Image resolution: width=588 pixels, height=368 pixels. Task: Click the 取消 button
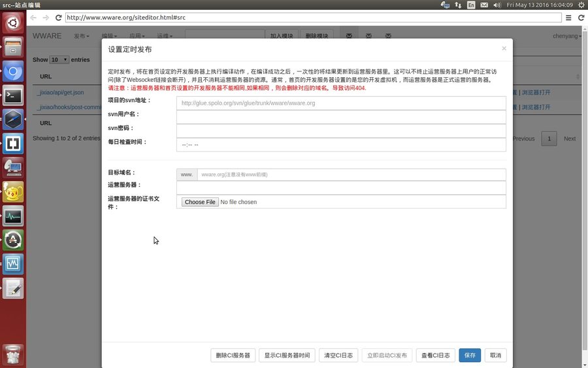495,355
